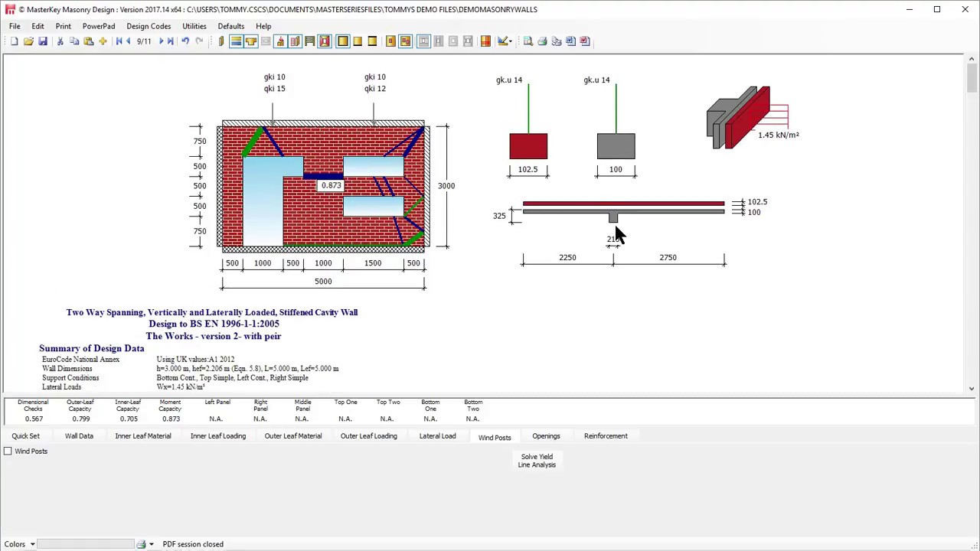This screenshot has width=980, height=551.
Task: Click the Cut scissors icon
Action: [60, 41]
